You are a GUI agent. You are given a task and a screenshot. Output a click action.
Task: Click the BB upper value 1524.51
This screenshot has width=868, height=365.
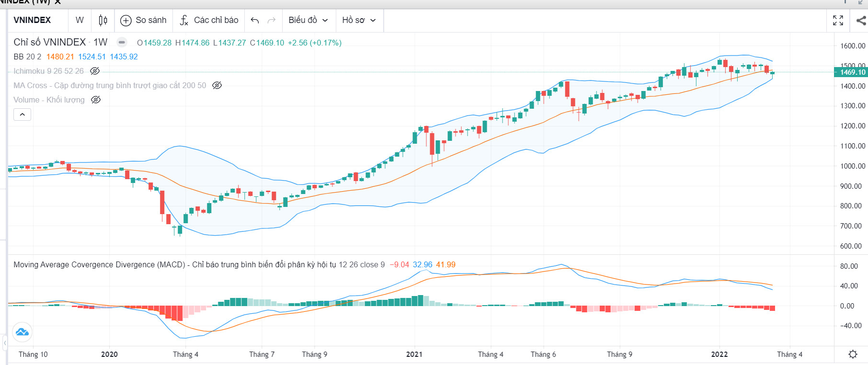(x=92, y=57)
